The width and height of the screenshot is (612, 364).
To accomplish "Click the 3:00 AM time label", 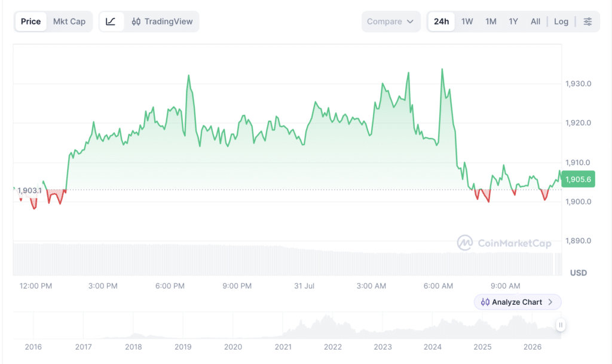I will [371, 286].
